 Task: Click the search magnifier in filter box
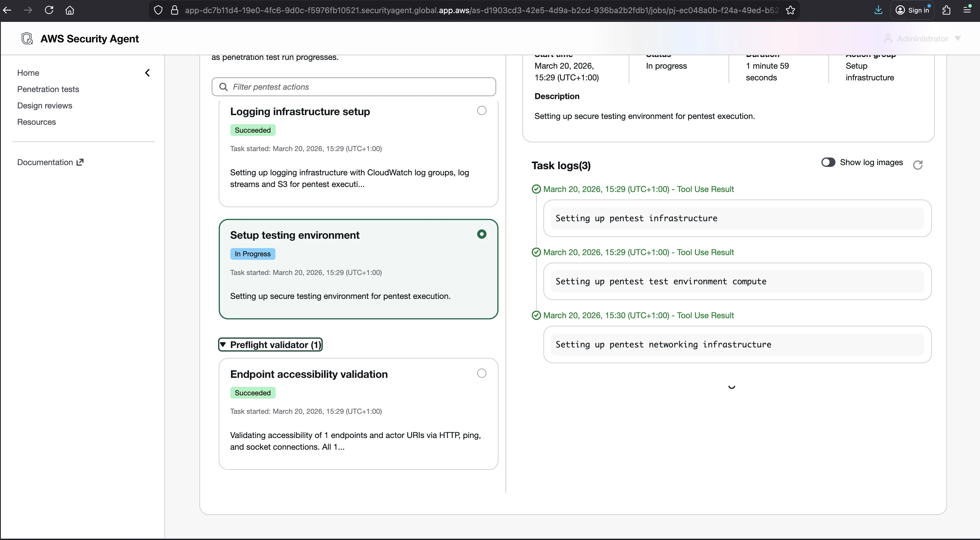click(x=224, y=87)
